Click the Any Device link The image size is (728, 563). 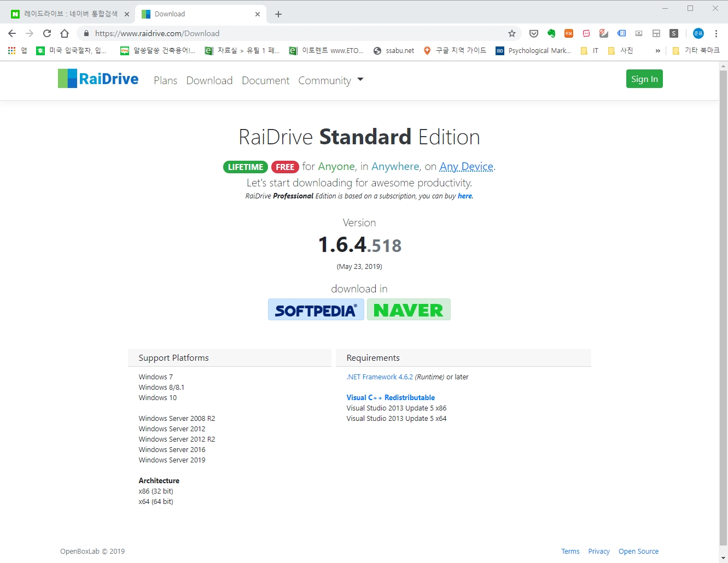tap(467, 167)
